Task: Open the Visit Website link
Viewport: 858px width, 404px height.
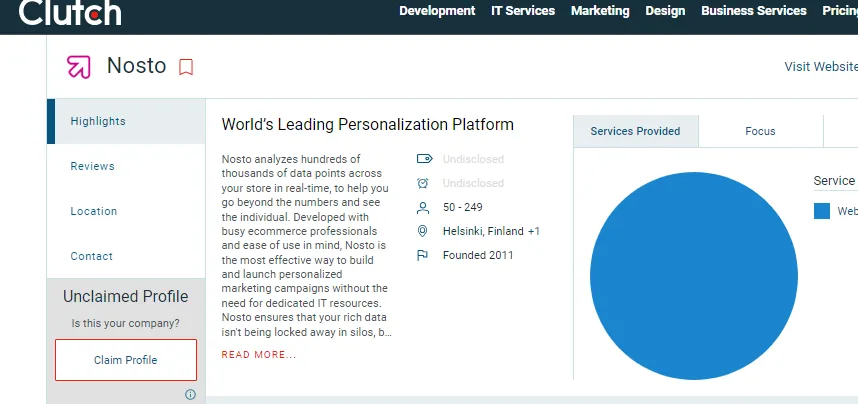Action: point(821,66)
